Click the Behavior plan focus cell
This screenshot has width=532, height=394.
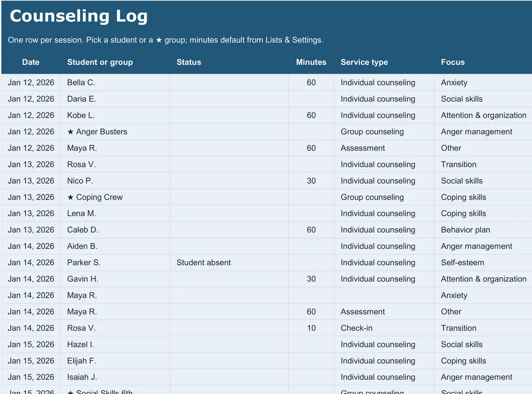click(x=483, y=230)
